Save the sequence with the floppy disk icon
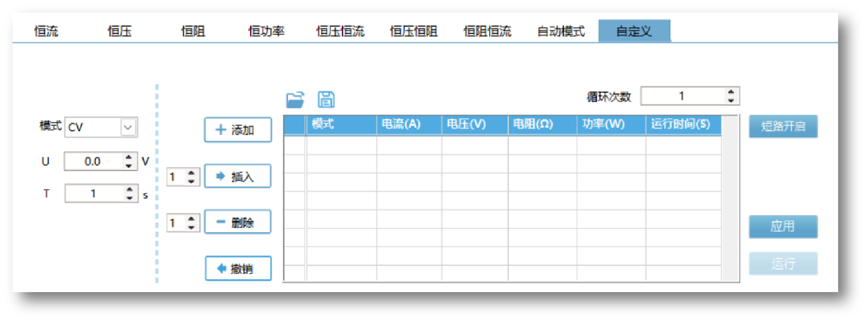This screenshot has height=322, width=868. (x=326, y=99)
